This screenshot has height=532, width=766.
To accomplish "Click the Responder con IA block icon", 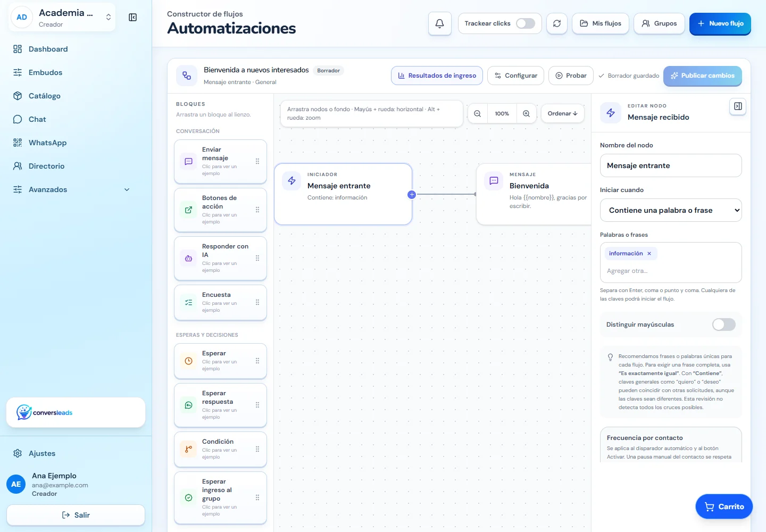I will click(188, 258).
